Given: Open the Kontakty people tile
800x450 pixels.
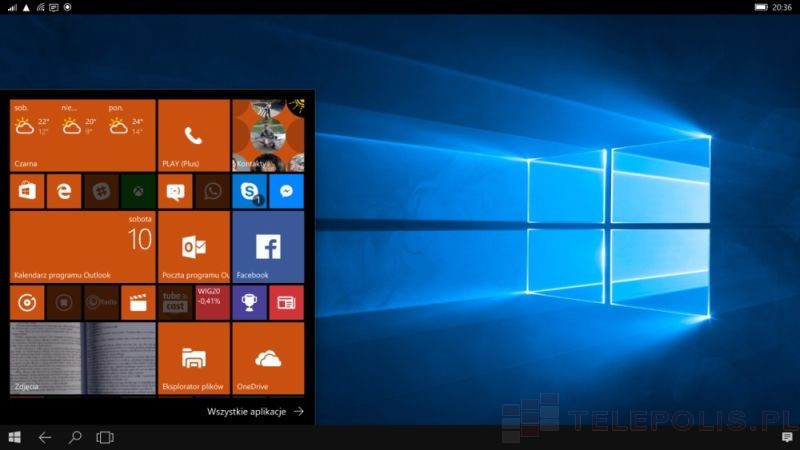Looking at the screenshot, I should click(x=268, y=135).
